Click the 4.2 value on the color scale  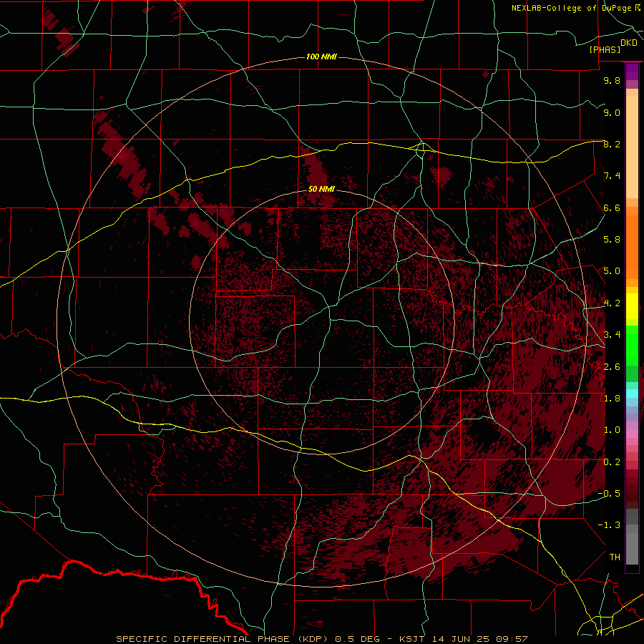tap(612, 303)
